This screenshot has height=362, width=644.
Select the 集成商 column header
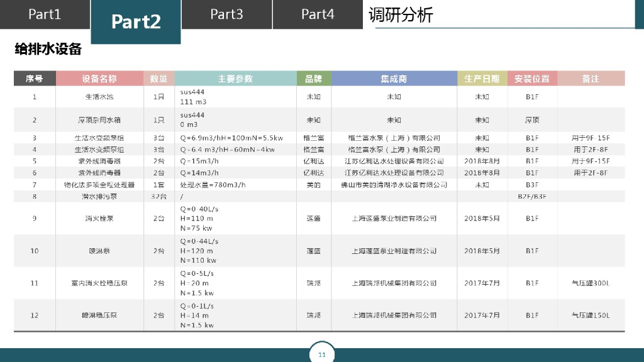pyautogui.click(x=393, y=79)
